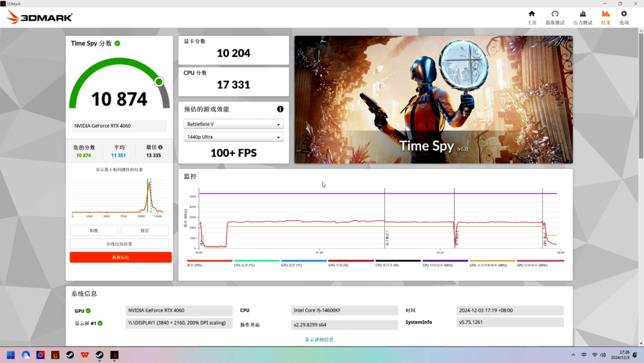Click your score 10 874 in green
Viewport: 644px width, 363px height.
pos(84,155)
